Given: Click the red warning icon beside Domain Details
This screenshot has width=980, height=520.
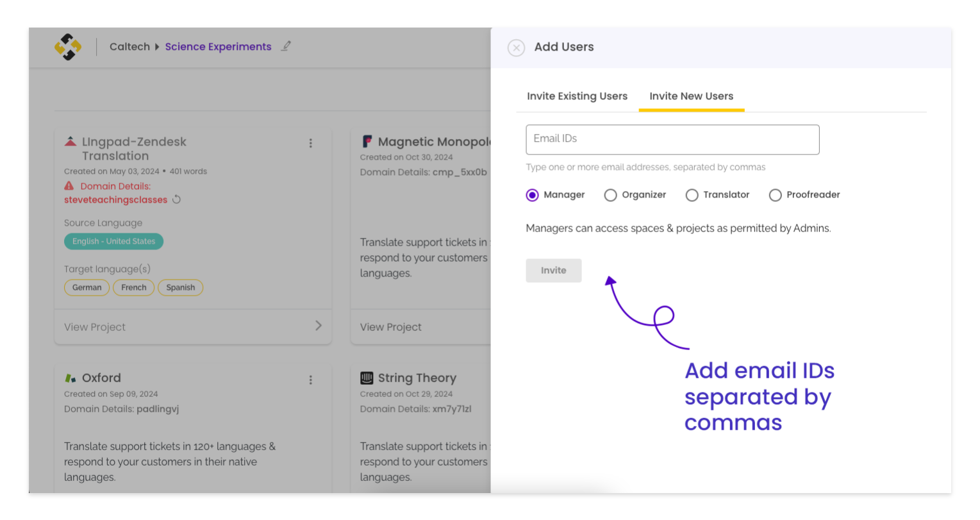Looking at the screenshot, I should point(69,186).
